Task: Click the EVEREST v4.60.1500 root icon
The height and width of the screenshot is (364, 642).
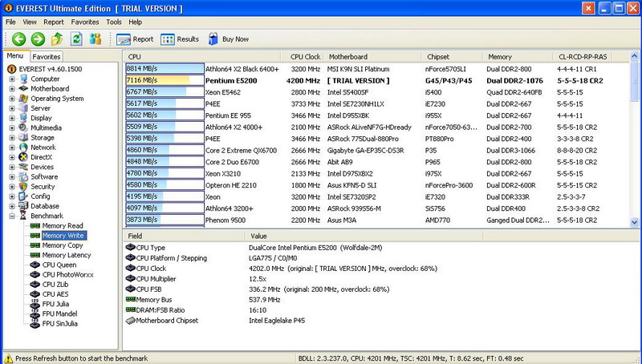Action: coord(12,69)
